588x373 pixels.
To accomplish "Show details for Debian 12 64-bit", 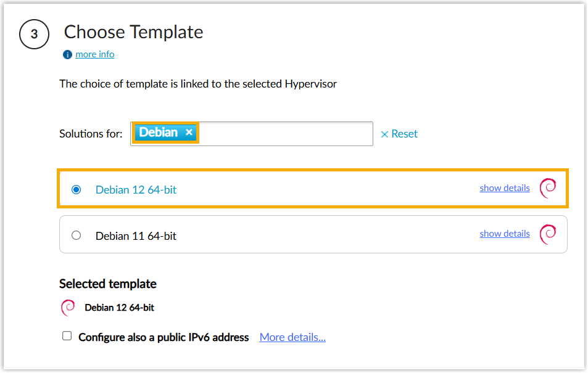I will pos(504,188).
